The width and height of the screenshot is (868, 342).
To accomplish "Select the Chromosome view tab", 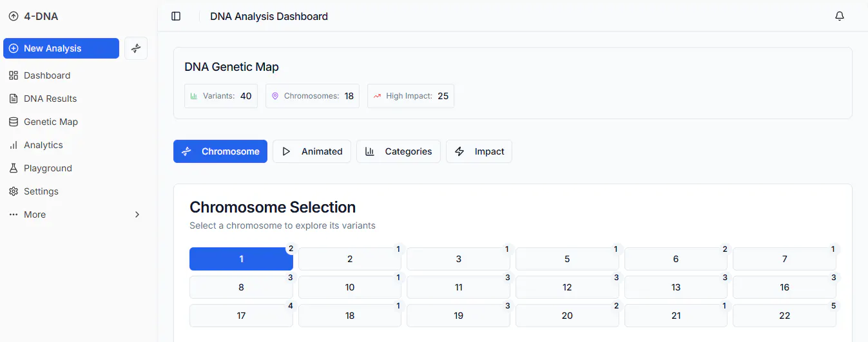I will [x=220, y=151].
